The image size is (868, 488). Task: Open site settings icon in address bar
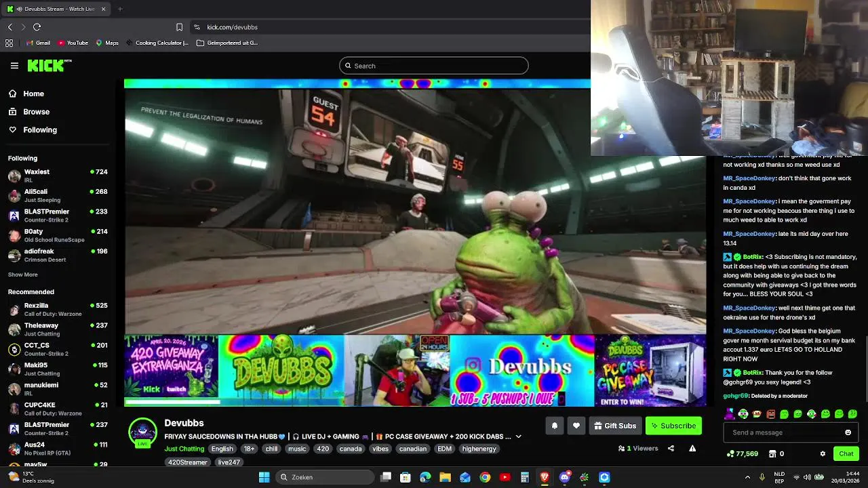pos(197,27)
